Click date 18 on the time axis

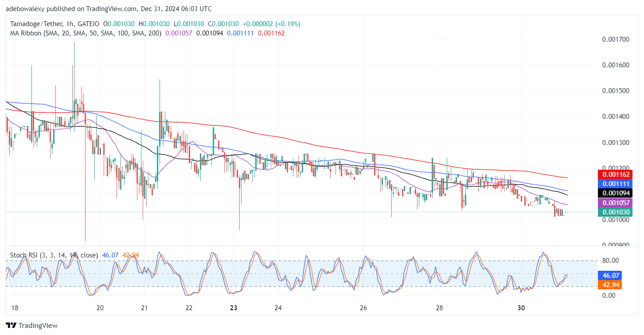pyautogui.click(x=14, y=308)
